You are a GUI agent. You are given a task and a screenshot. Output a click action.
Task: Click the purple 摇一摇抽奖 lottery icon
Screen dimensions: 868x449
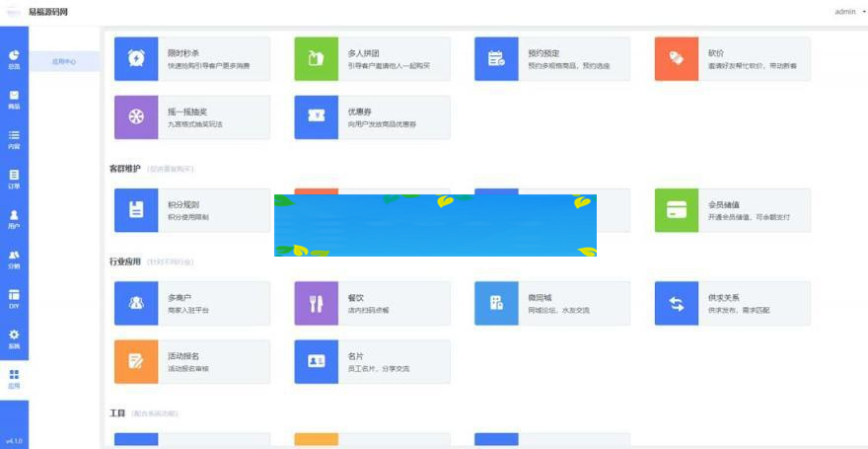pos(136,117)
